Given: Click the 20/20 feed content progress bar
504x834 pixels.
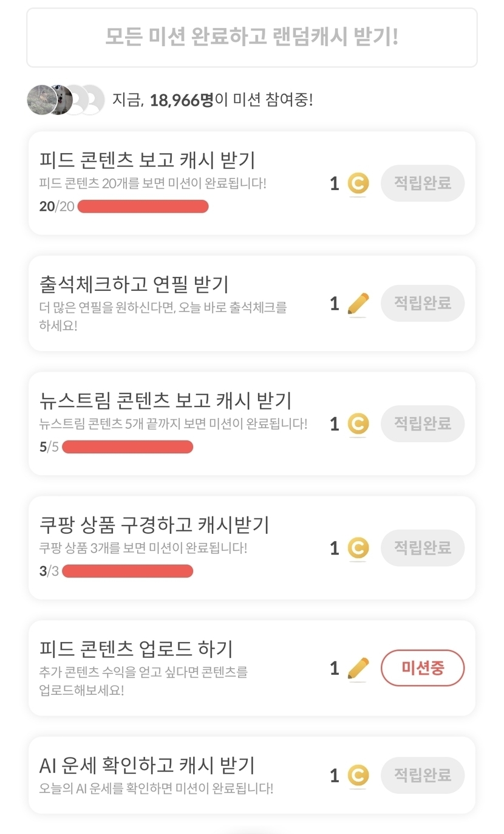Looking at the screenshot, I should (143, 207).
